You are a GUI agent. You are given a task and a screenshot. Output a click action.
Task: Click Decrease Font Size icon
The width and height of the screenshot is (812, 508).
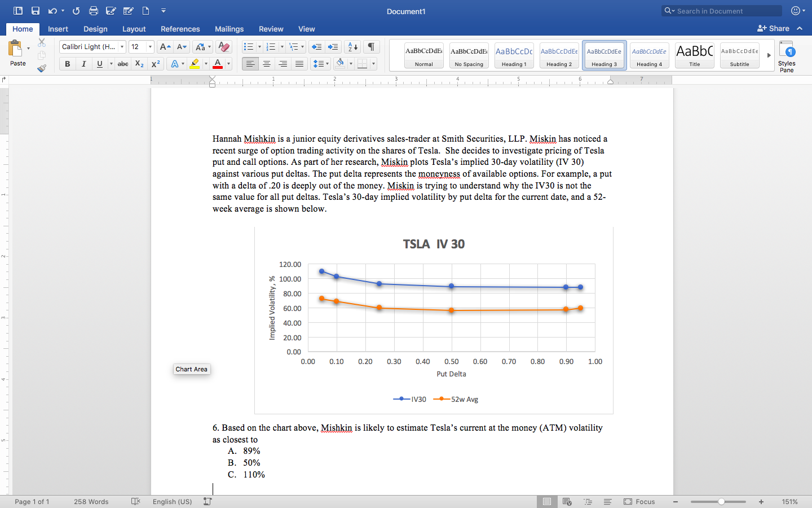coord(182,47)
